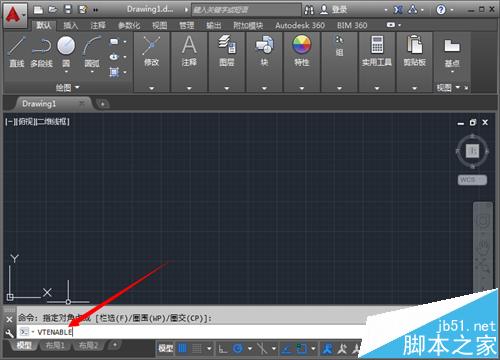Select the 圆弧 arc tool

[92, 52]
